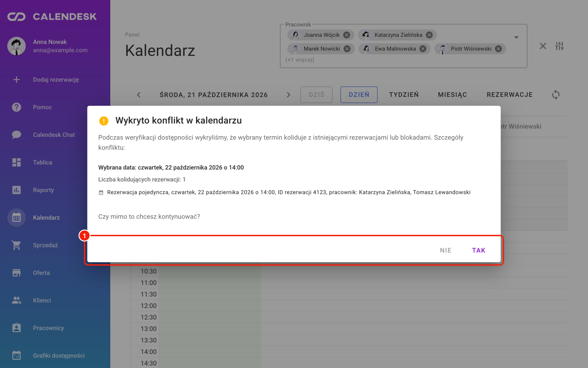The height and width of the screenshot is (368, 588).
Task: Open Pomoc question mark icon
Action: pyautogui.click(x=17, y=107)
